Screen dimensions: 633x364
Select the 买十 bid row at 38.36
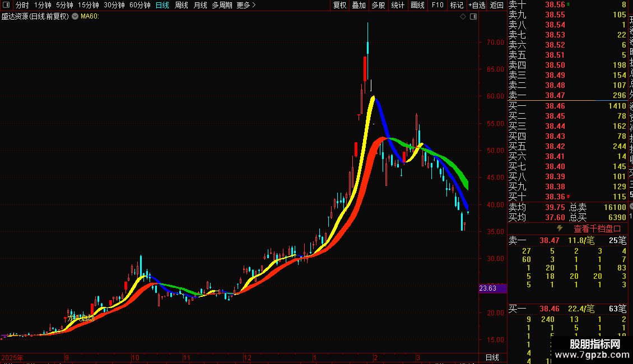coord(567,197)
